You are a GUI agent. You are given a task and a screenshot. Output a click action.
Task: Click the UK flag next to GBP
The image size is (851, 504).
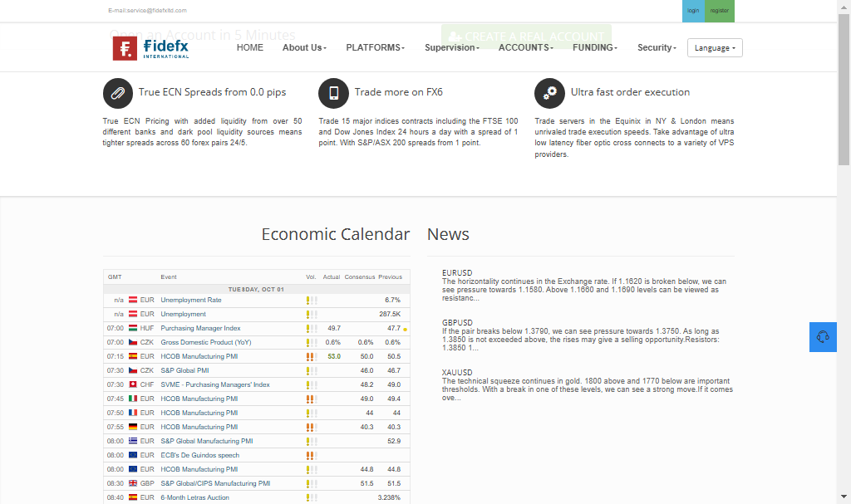(133, 483)
